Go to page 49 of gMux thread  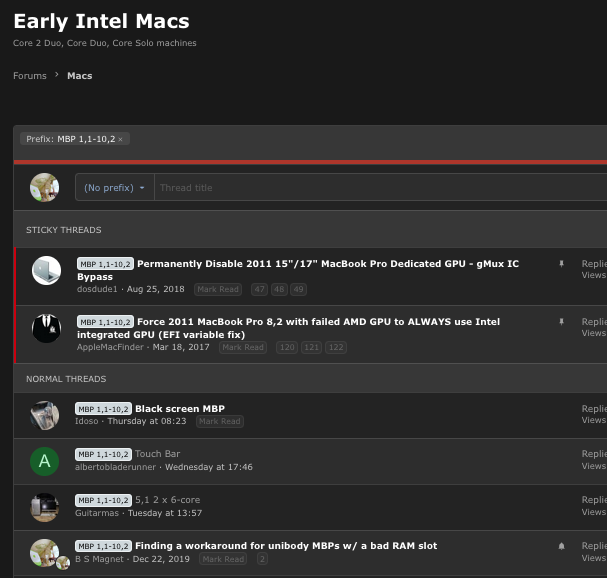[298, 289]
